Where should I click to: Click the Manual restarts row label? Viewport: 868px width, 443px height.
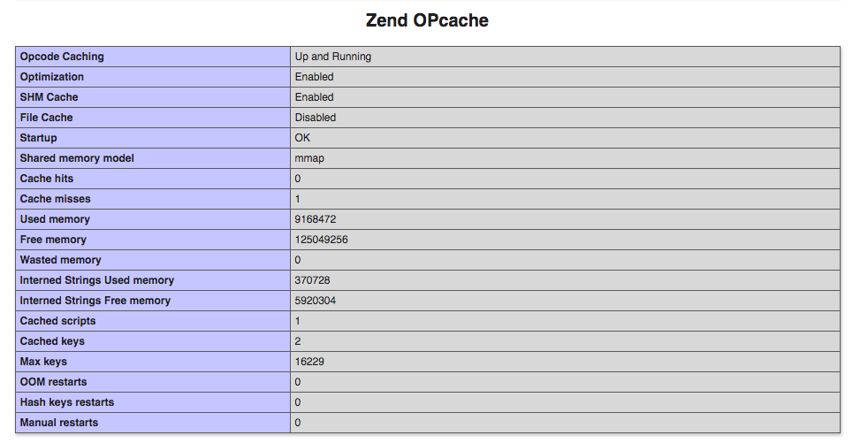click(x=59, y=423)
